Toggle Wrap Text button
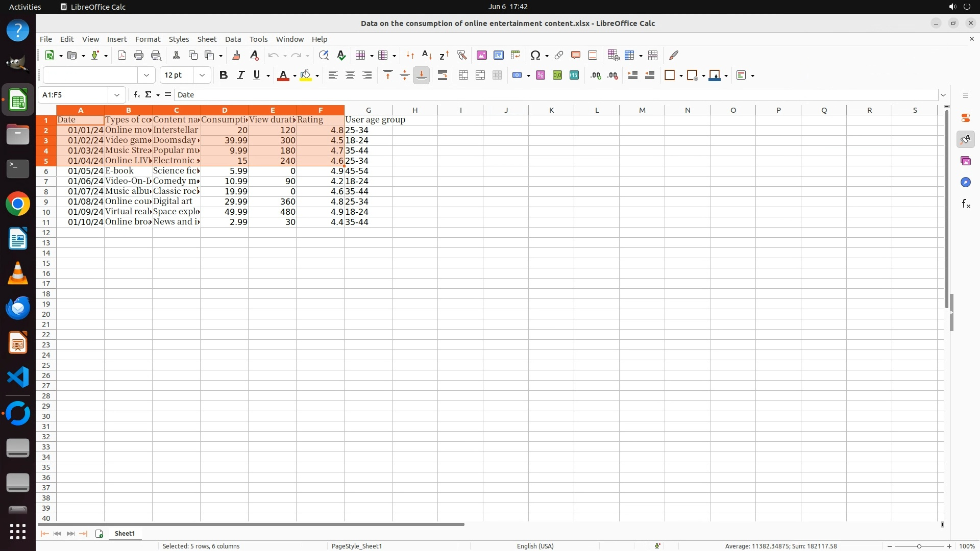The width and height of the screenshot is (980, 551). [443, 76]
